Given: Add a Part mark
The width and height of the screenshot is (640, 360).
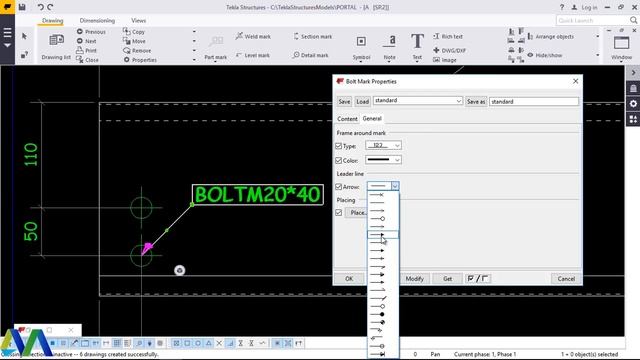Looking at the screenshot, I should 216,46.
